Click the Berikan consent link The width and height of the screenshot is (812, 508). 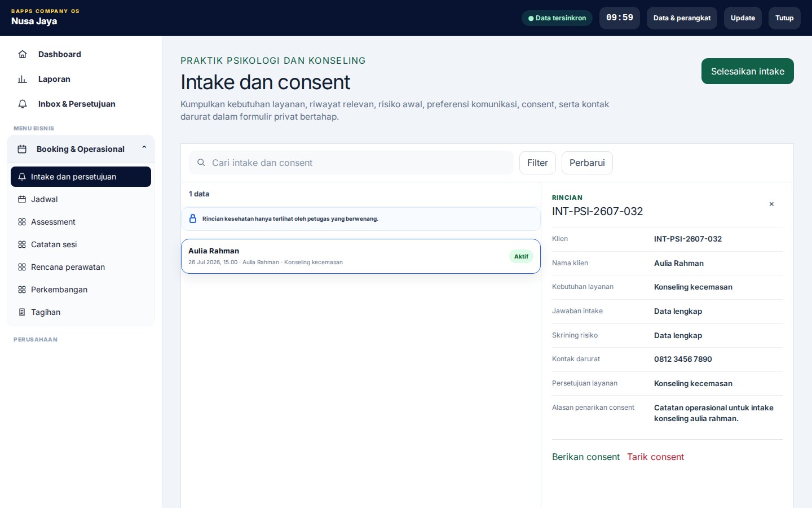coord(585,457)
